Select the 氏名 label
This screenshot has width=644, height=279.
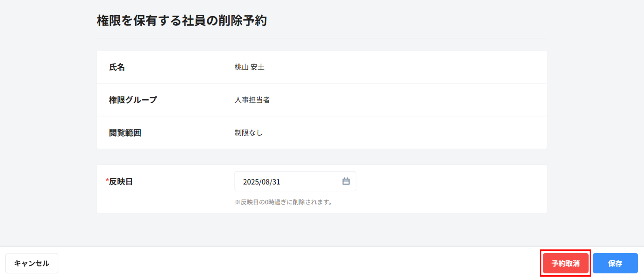117,67
